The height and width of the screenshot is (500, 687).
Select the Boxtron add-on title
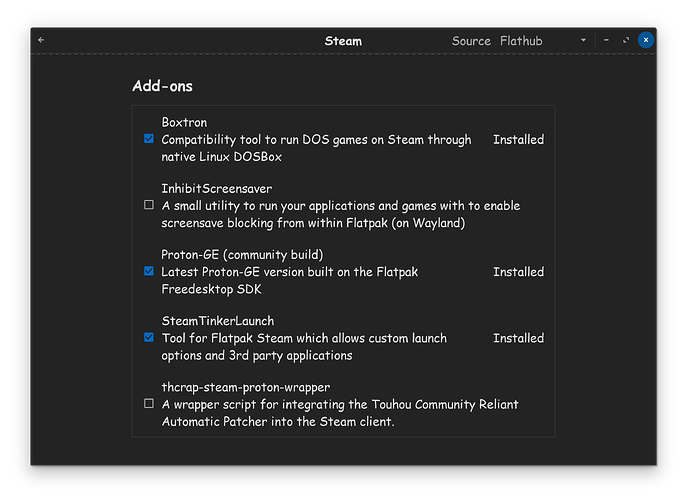(x=184, y=122)
